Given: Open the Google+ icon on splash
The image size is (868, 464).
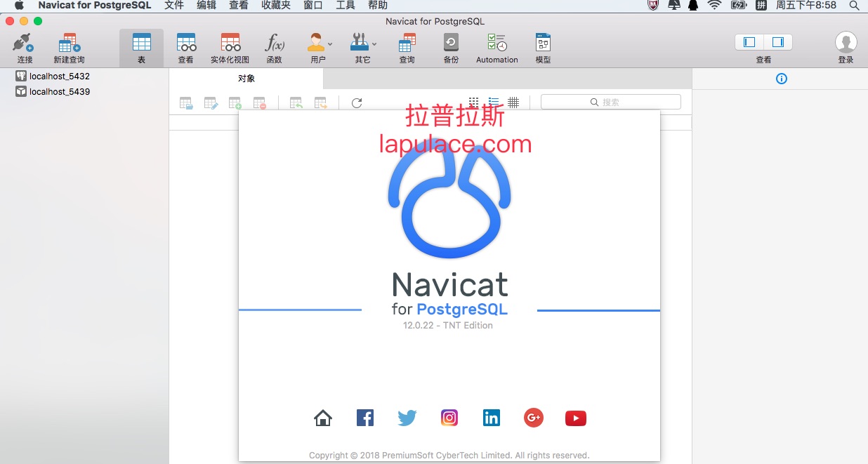Looking at the screenshot, I should pyautogui.click(x=534, y=418).
